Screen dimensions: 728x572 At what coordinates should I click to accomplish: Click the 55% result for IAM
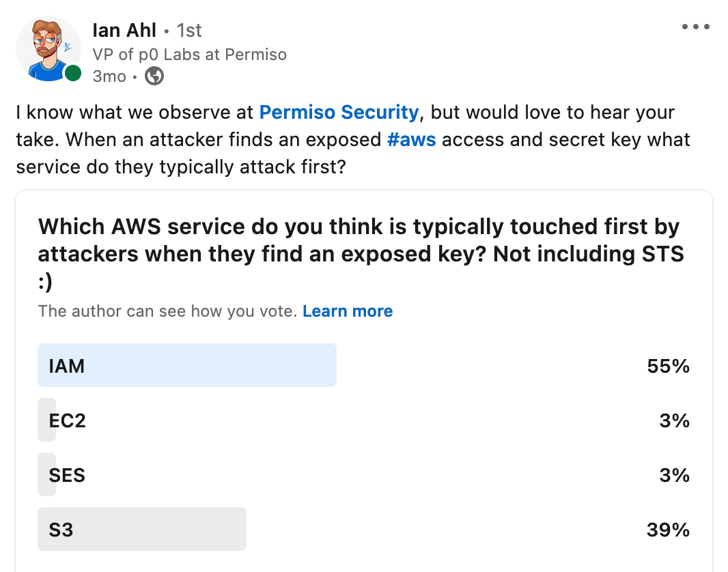(668, 366)
